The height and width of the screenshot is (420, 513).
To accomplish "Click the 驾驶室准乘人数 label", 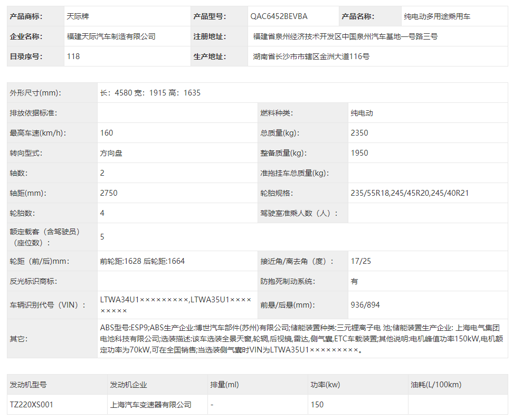I will (299, 213).
